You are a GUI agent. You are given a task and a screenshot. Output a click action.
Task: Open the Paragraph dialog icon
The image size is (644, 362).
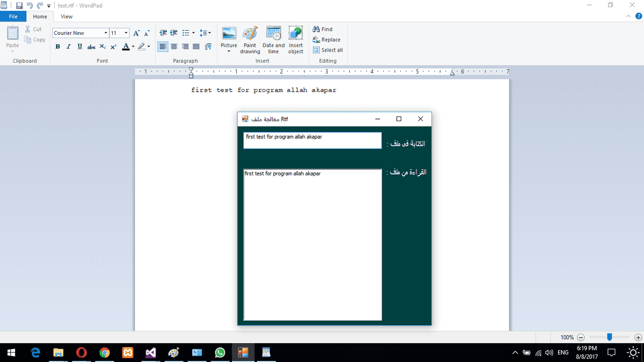207,47
